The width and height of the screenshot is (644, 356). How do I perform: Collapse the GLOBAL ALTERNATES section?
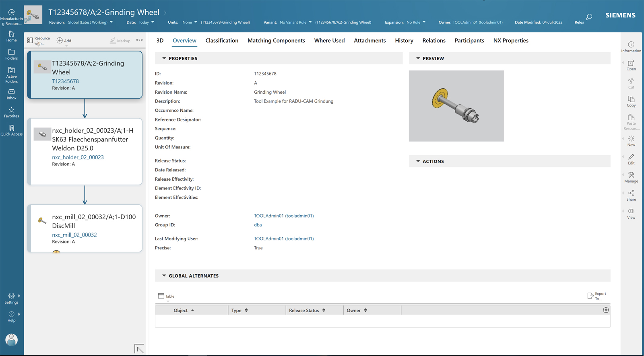[x=164, y=276]
